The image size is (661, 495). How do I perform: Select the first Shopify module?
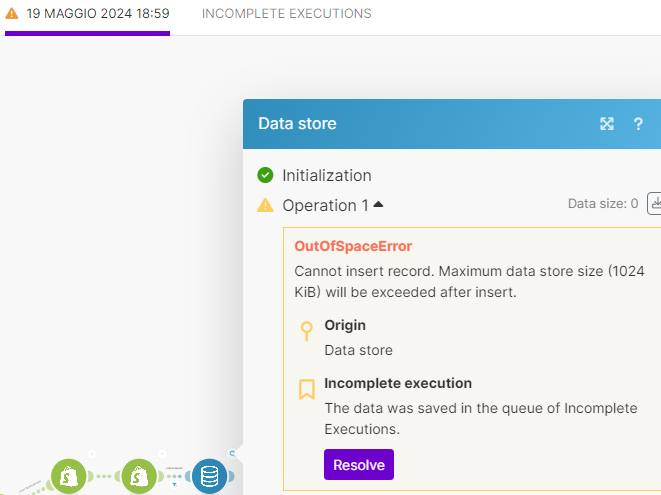pos(69,476)
